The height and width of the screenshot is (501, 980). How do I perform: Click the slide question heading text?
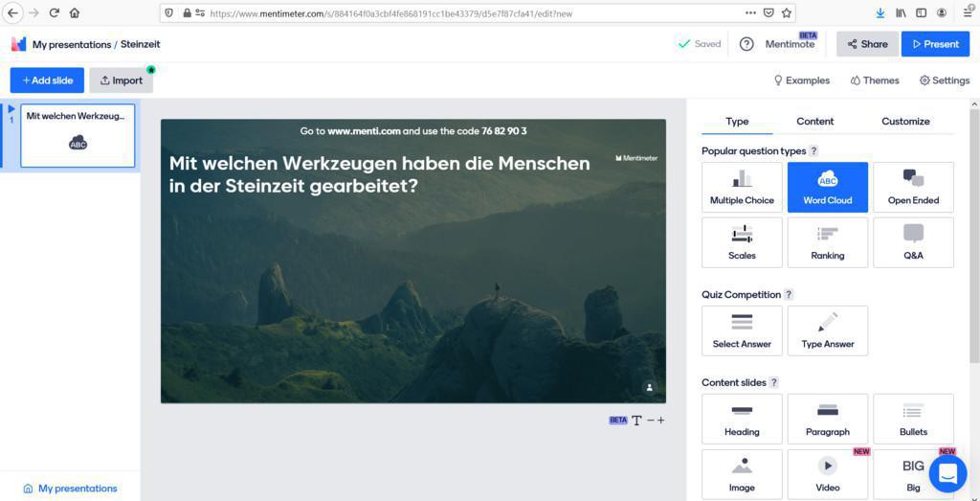(x=379, y=174)
